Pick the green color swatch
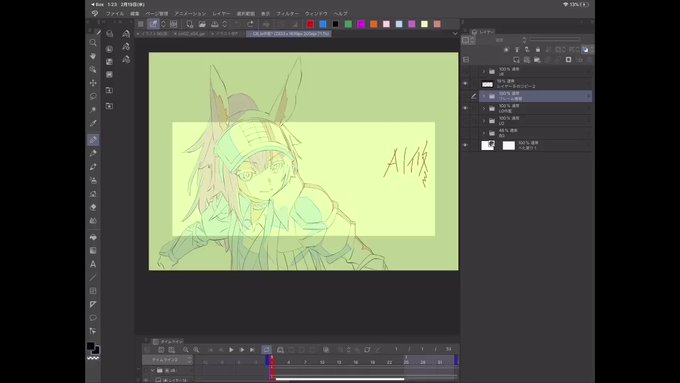The image size is (680, 383). pos(348,24)
